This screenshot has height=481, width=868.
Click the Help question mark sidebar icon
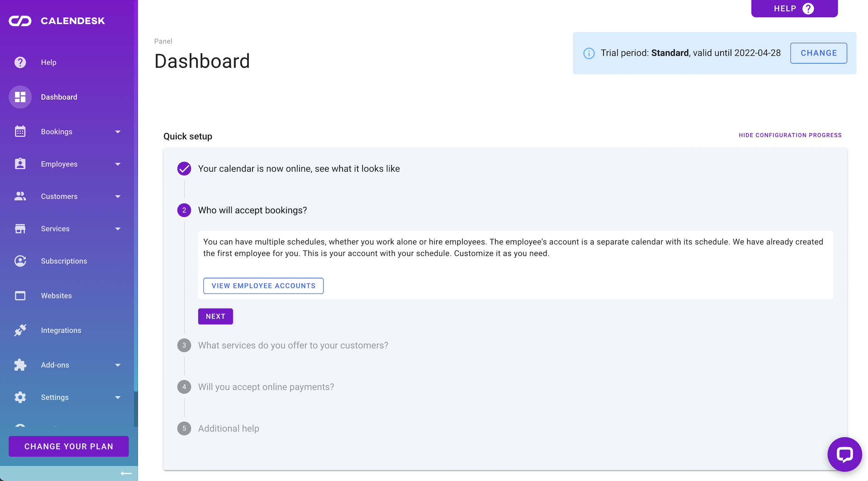click(x=20, y=62)
